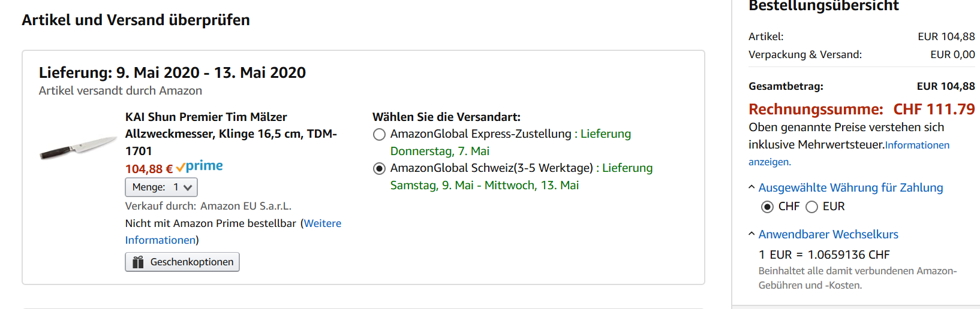Click the Ausgewählte Währung für Zahlung heading
Screen dimensions: 980x309
(850, 188)
